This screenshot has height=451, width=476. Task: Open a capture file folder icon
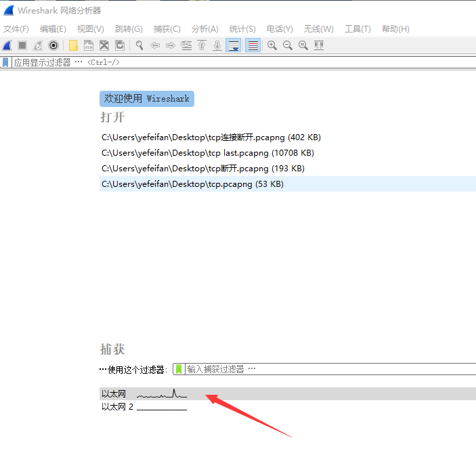pyautogui.click(x=73, y=45)
